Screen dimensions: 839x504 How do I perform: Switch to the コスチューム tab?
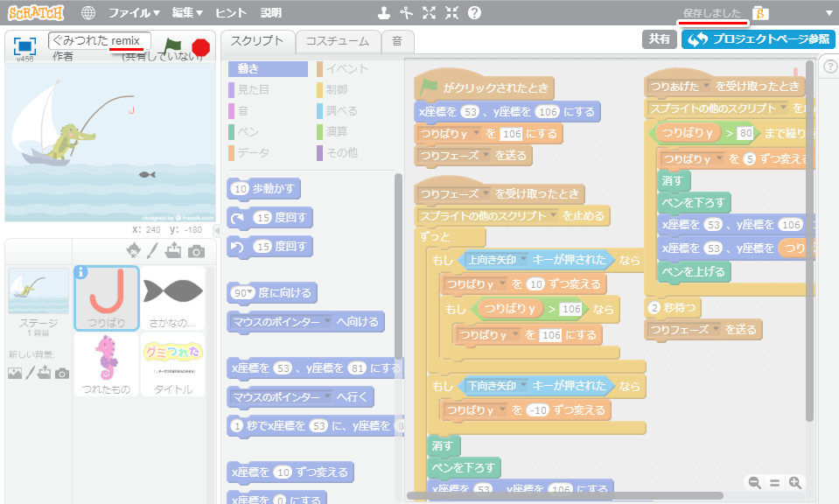[338, 41]
